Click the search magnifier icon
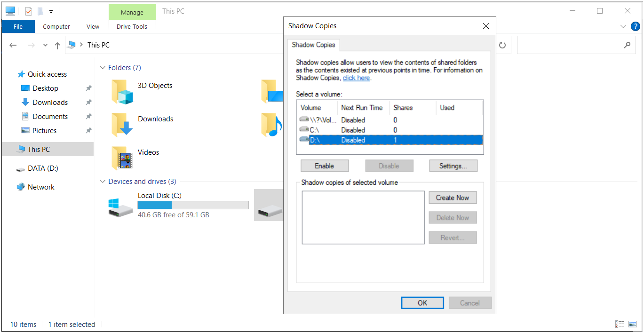The image size is (644, 333). 627,45
